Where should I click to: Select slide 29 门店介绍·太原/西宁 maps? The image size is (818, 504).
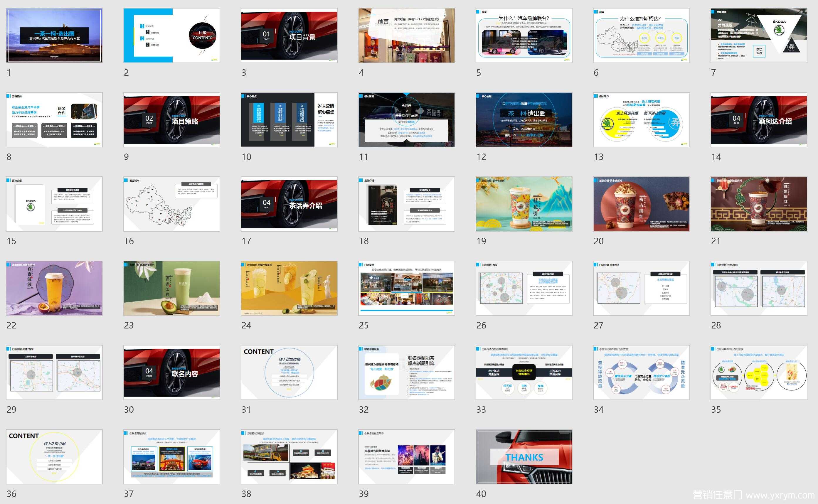54,373
